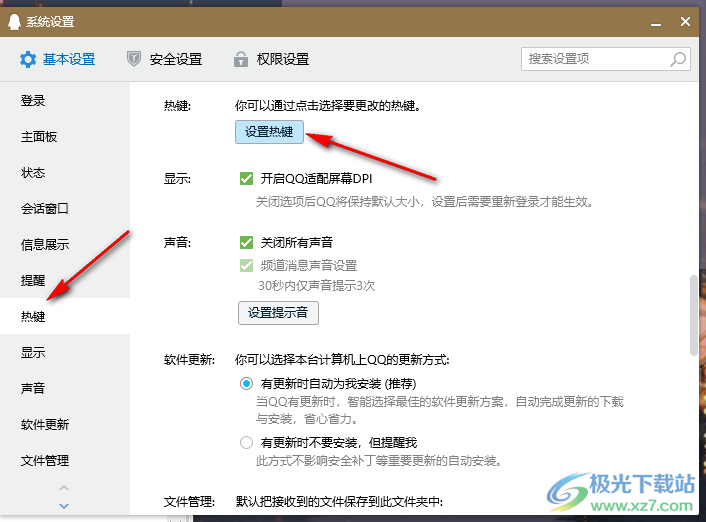Click the 30秒内仅声音提示3次 text

(317, 286)
